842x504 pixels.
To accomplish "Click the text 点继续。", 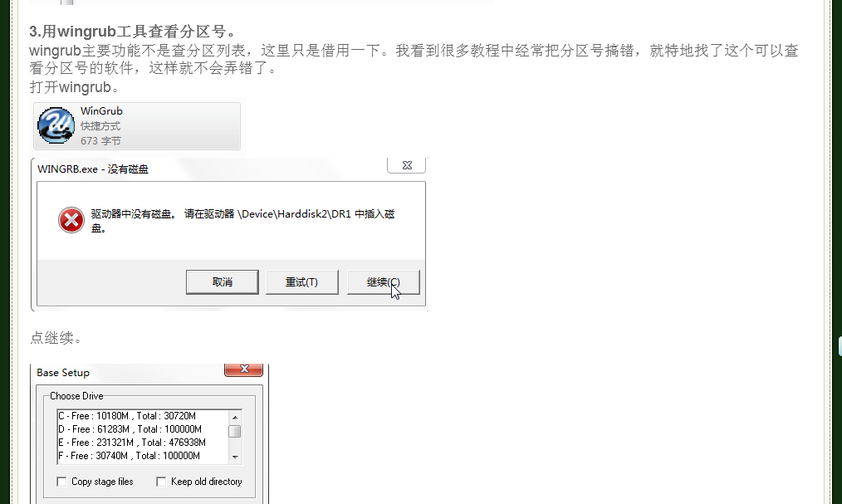I will pos(56,338).
